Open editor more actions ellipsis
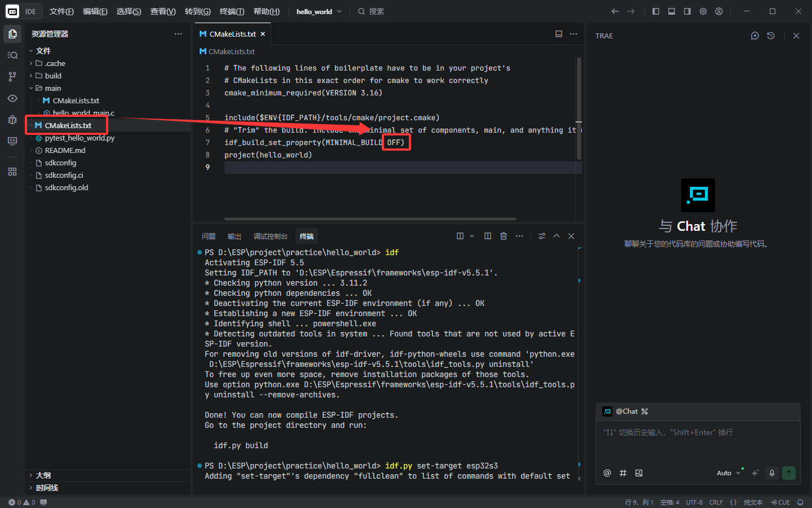This screenshot has width=812, height=508. (x=573, y=34)
